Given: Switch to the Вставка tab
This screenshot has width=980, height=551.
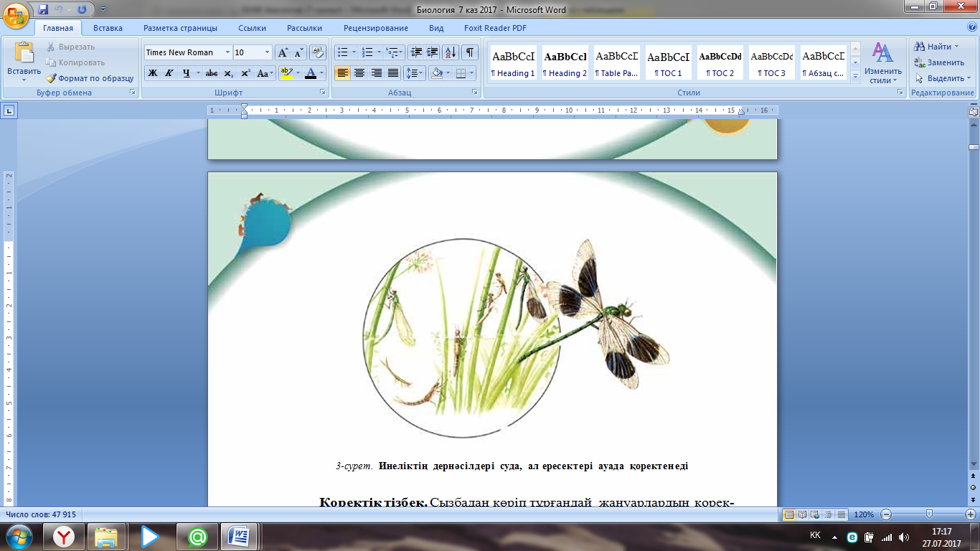Looking at the screenshot, I should click(x=108, y=28).
